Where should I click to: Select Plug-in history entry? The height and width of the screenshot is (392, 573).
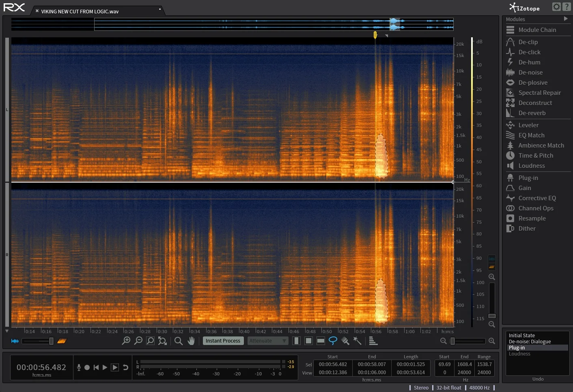pyautogui.click(x=537, y=348)
